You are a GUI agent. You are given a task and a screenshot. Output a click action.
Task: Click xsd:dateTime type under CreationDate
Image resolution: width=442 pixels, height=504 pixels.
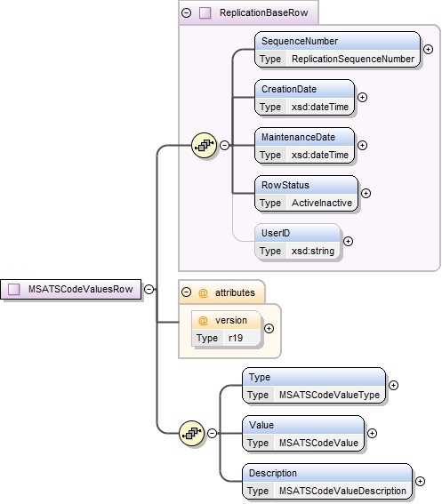point(320,107)
